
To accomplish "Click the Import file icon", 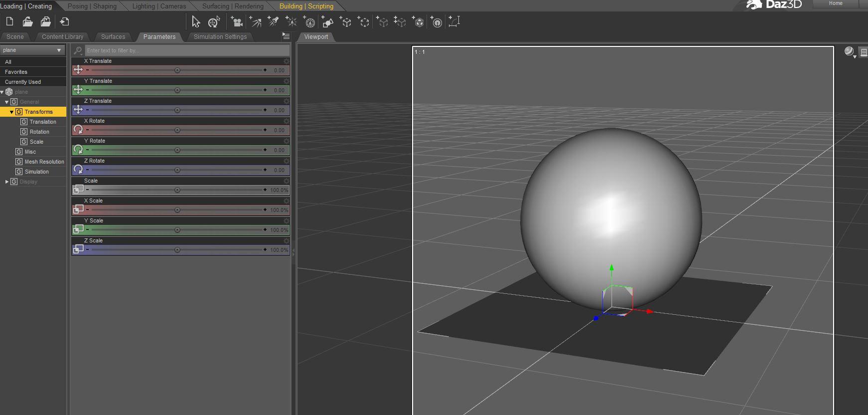I will click(64, 21).
